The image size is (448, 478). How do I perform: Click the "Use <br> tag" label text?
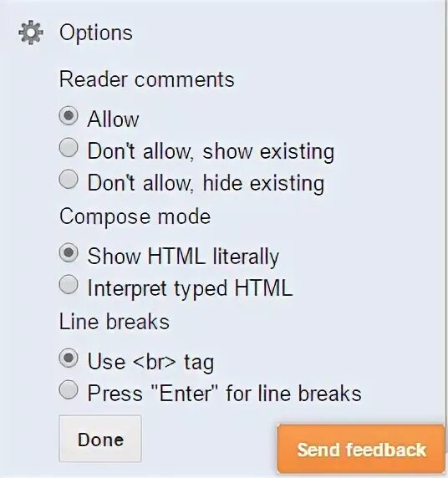tap(150, 362)
